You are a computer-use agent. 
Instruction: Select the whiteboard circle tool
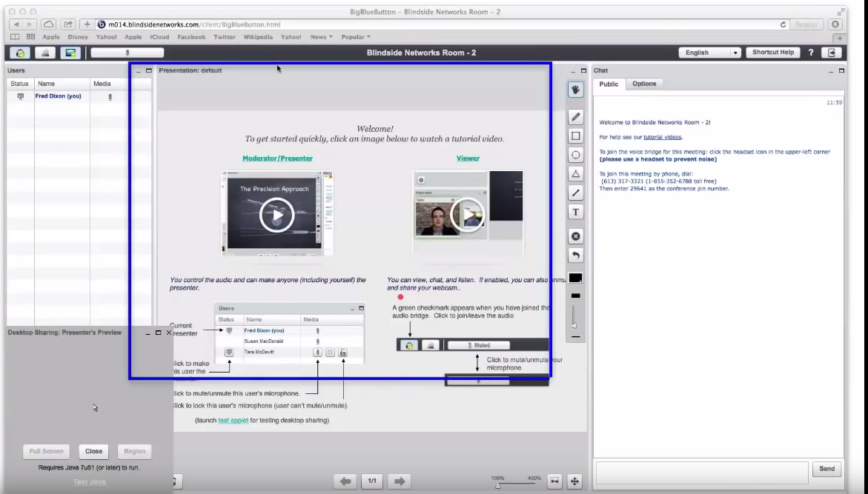576,155
